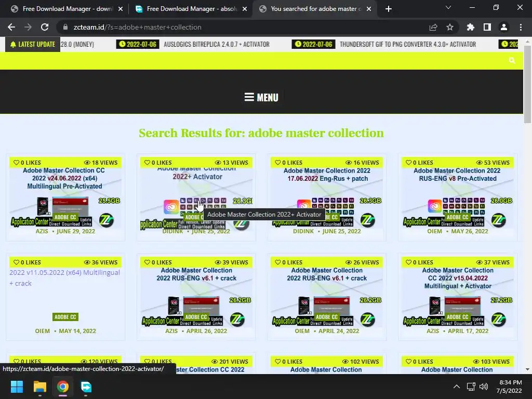Close the first Free Download Manager tab
This screenshot has height=399, width=532.
click(x=121, y=9)
